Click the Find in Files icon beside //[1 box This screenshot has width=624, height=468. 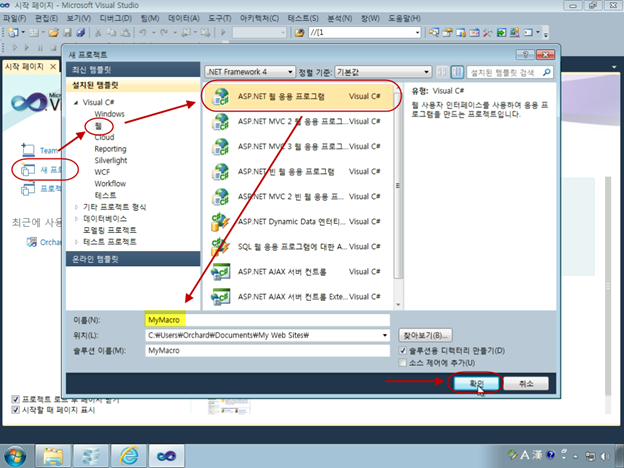(x=300, y=33)
